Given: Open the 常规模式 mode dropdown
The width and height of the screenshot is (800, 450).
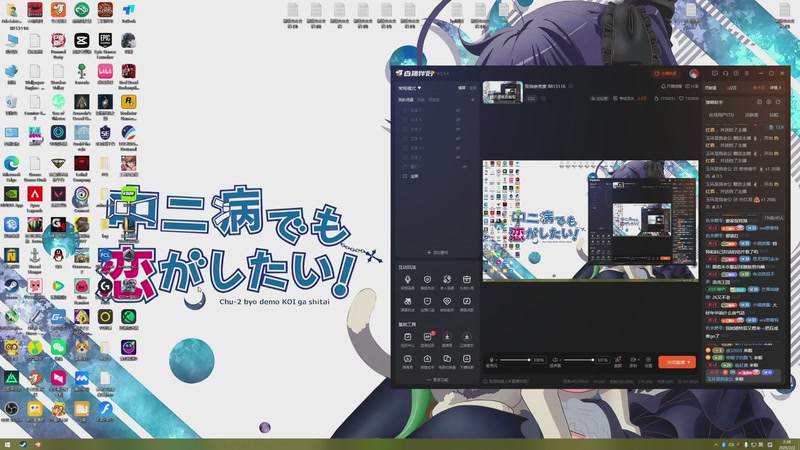Looking at the screenshot, I should click(410, 88).
